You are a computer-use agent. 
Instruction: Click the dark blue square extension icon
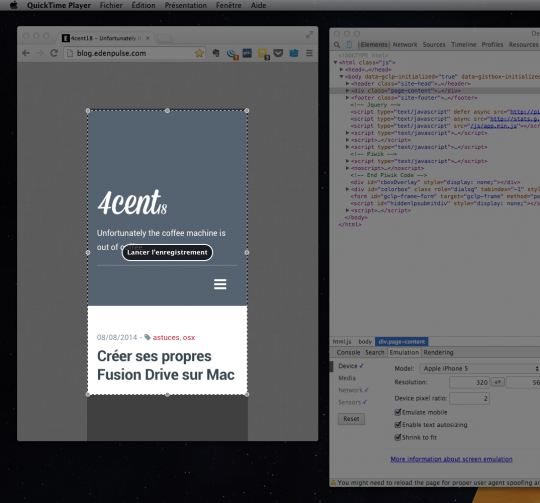pyautogui.click(x=247, y=53)
